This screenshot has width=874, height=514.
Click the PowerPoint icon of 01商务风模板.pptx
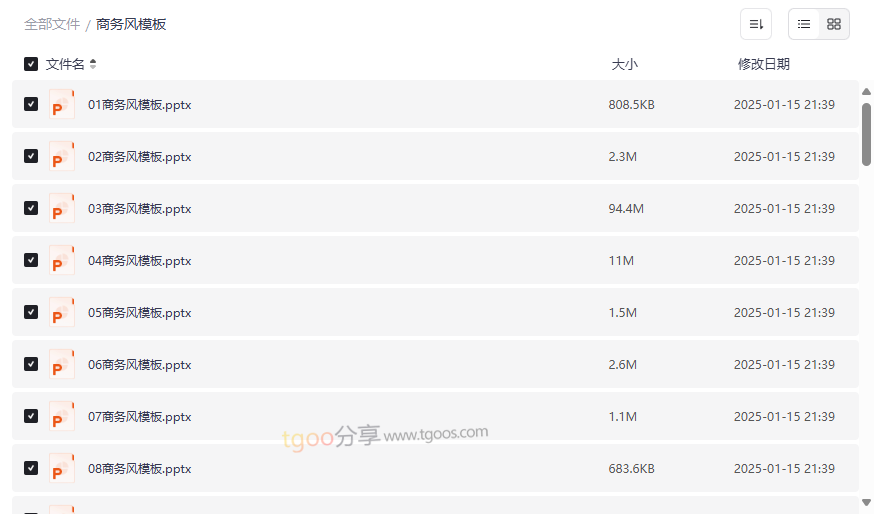click(62, 105)
